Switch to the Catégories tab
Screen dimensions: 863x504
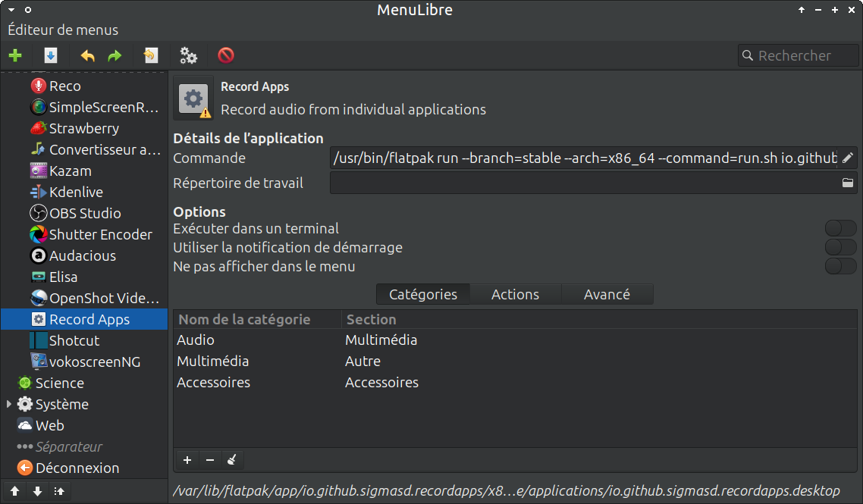[422, 294]
